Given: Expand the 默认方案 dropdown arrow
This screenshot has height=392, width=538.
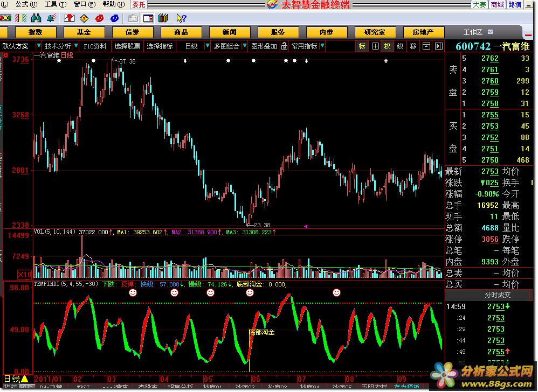Looking at the screenshot, I should tap(38, 46).
